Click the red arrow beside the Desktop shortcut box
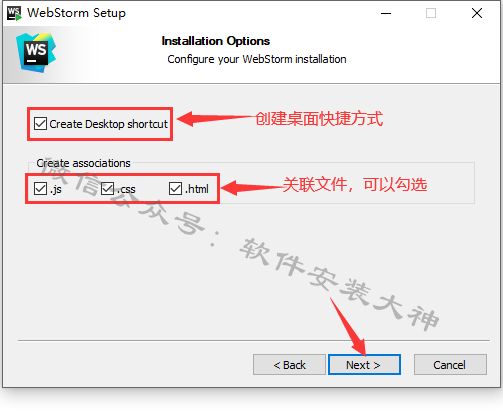Image resolution: width=503 pixels, height=412 pixels. 216,119
